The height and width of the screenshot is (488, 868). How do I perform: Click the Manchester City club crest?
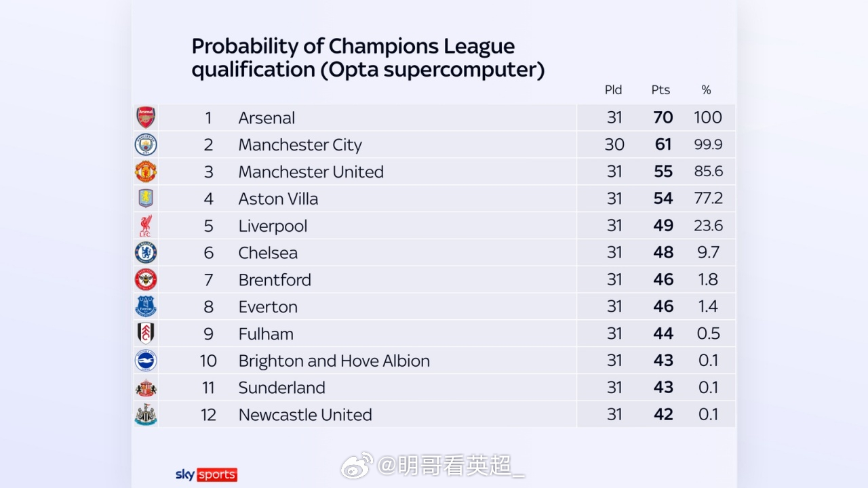146,144
